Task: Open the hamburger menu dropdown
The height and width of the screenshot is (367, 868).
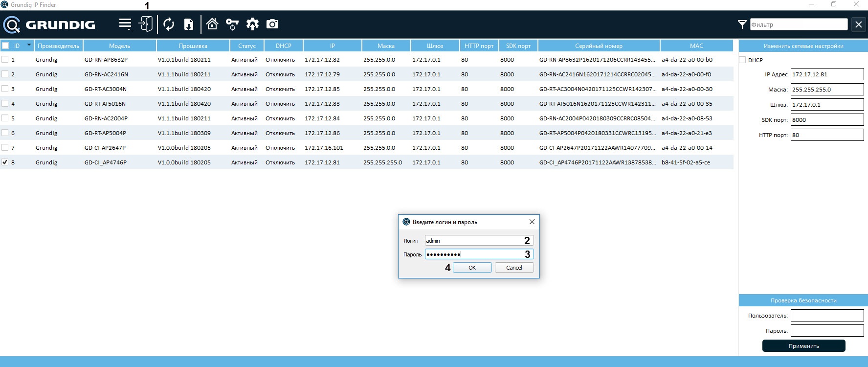Action: (x=125, y=24)
